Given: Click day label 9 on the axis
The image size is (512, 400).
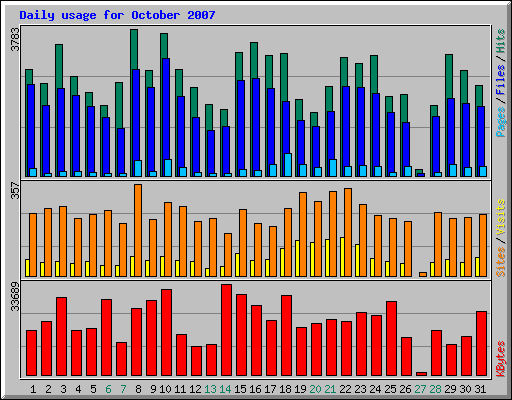Looking at the screenshot, I should click(153, 389).
